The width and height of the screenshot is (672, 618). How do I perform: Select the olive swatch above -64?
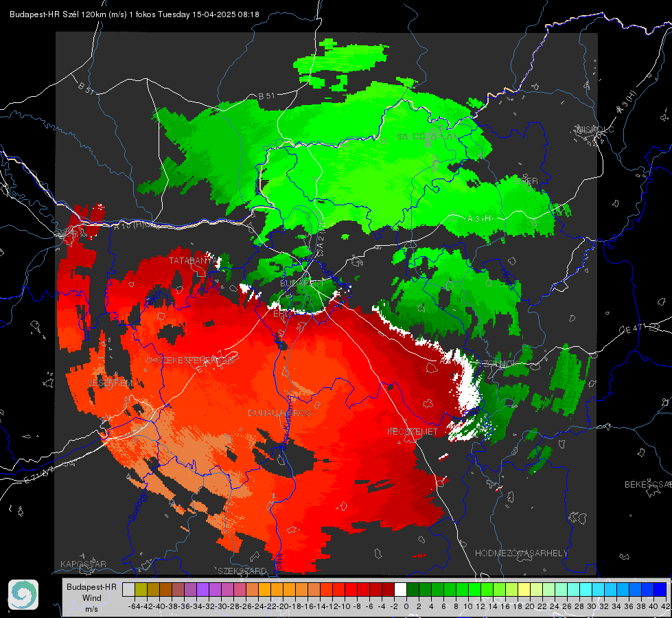coord(141,589)
